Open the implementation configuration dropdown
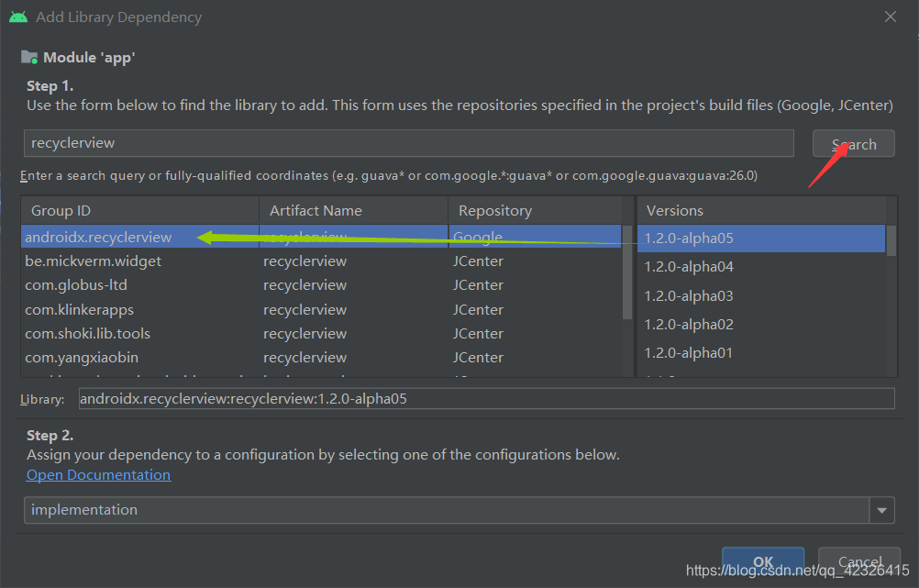This screenshot has height=588, width=919. pos(459,510)
